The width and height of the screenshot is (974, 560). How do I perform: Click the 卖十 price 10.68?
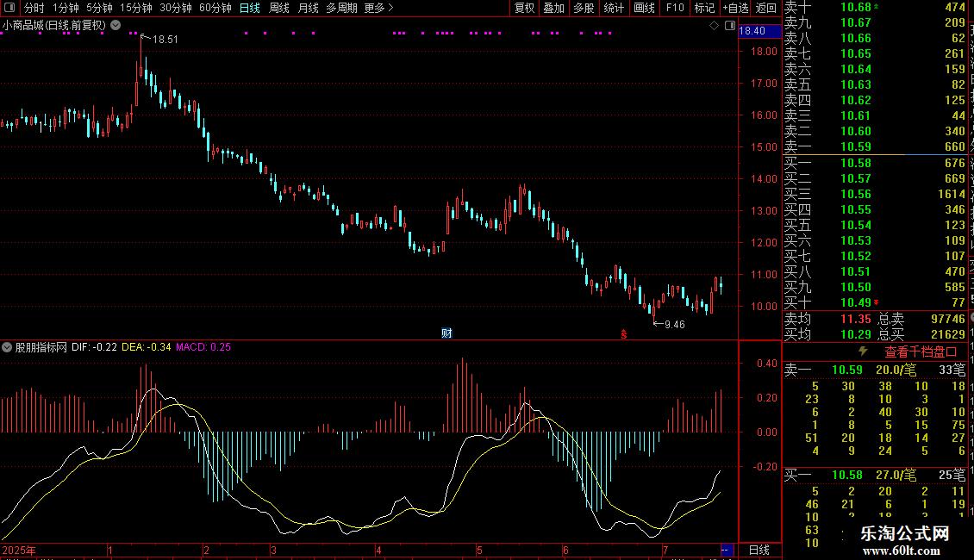pyautogui.click(x=855, y=8)
